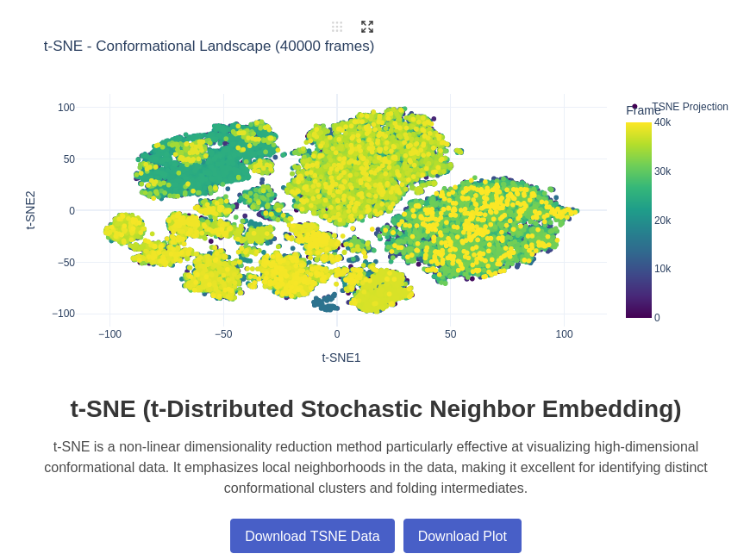Click the −100 tick on the vertical axis
The height and width of the screenshot is (560, 750).
[x=63, y=314]
